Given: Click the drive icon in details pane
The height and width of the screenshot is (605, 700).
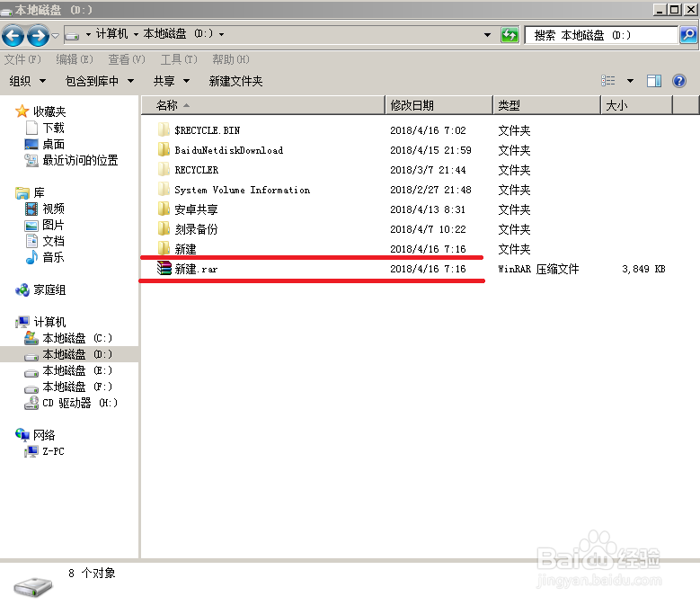Looking at the screenshot, I should point(33,586).
